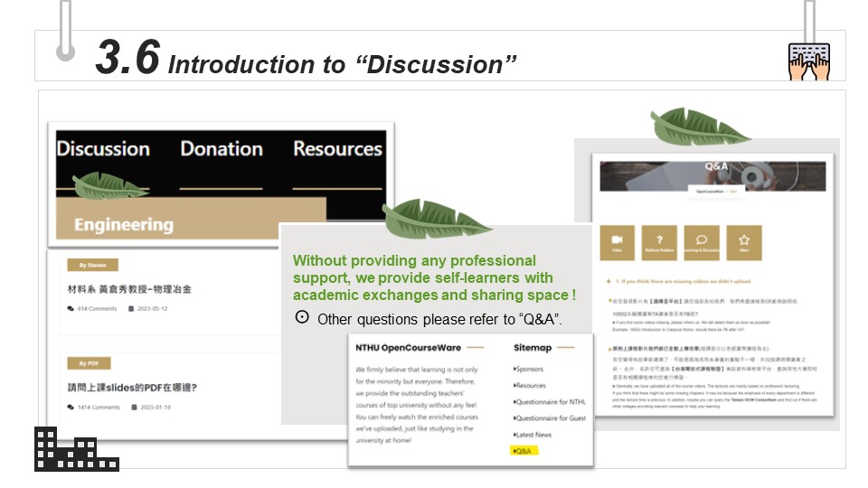Click the By Steven author tag

(x=92, y=265)
